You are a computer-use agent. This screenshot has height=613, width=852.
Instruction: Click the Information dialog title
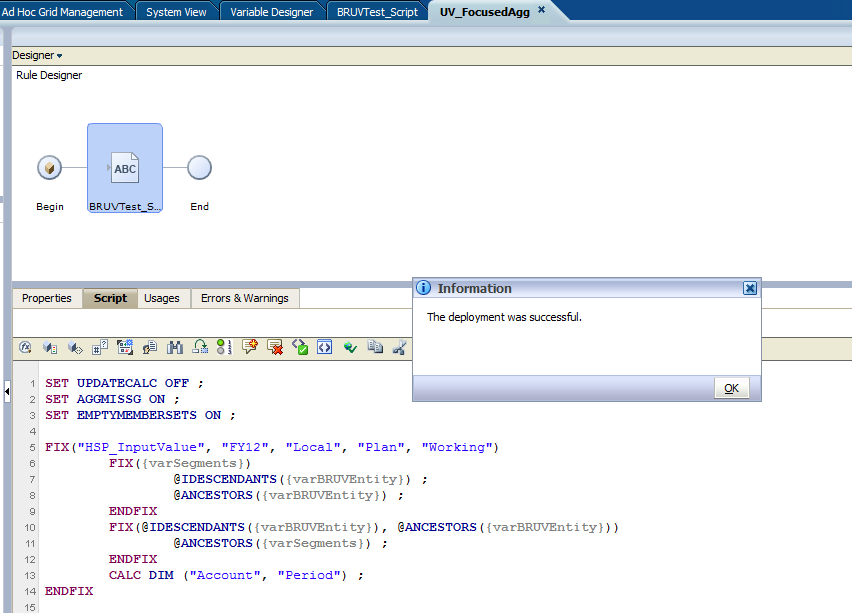474,289
